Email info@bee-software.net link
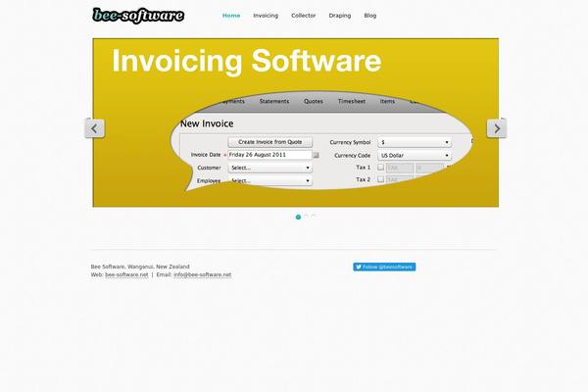Screen dimensions: 588x392 [203, 274]
